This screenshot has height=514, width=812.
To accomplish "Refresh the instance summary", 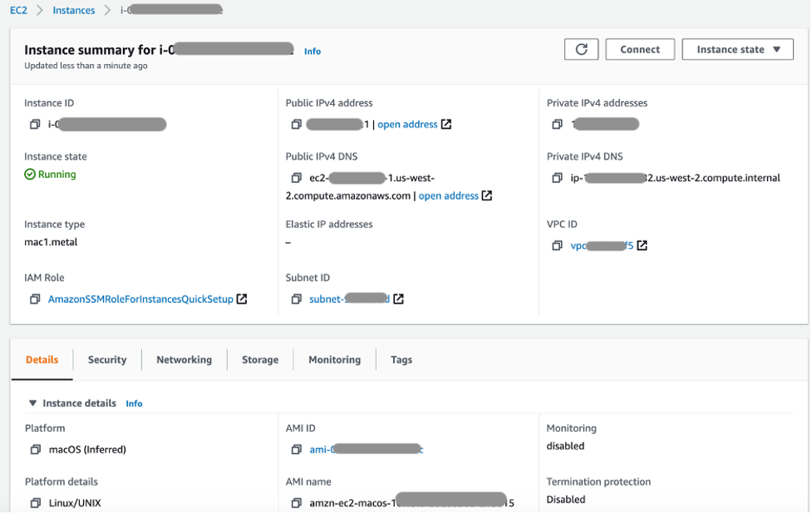I will 581,48.
